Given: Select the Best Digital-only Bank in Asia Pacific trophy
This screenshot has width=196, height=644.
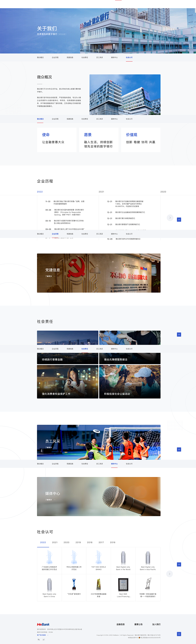Looking at the screenshot, I should (x=148, y=560).
